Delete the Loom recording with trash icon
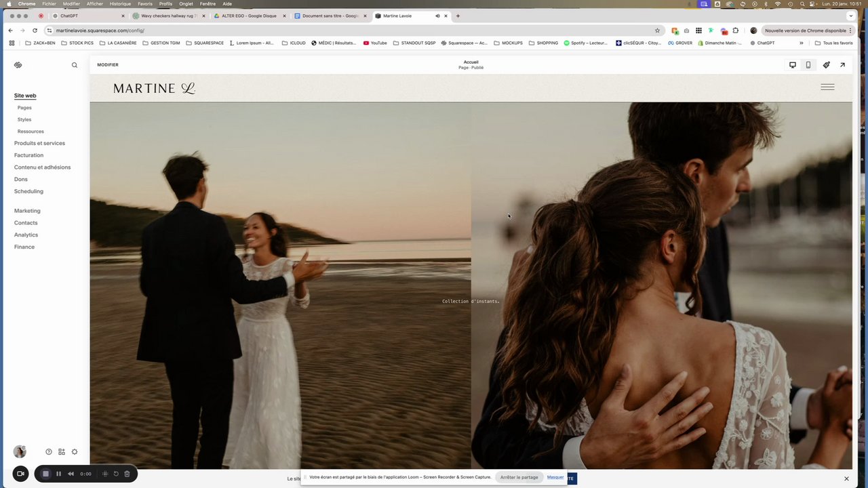 coord(127,474)
